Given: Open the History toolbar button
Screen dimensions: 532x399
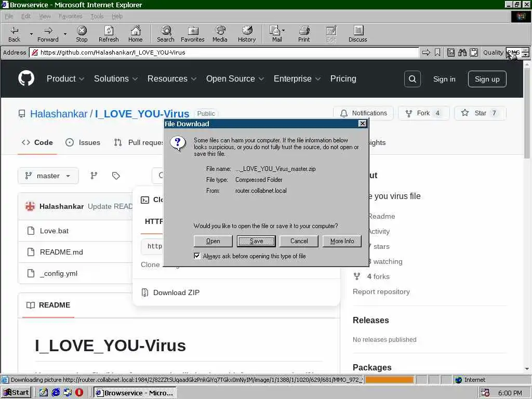Looking at the screenshot, I should point(247,34).
